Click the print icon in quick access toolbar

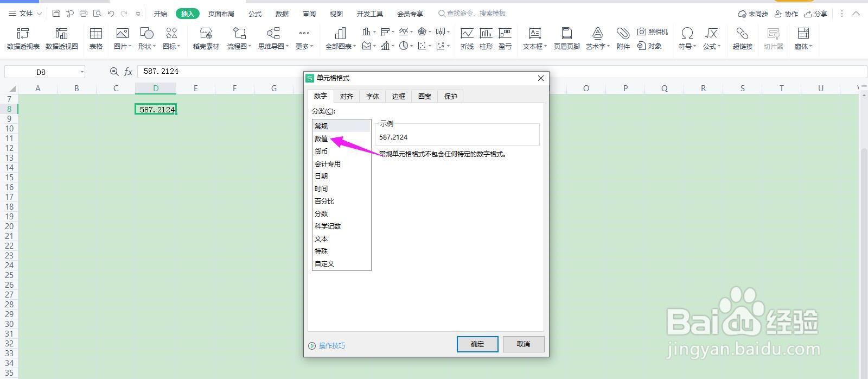(x=84, y=14)
